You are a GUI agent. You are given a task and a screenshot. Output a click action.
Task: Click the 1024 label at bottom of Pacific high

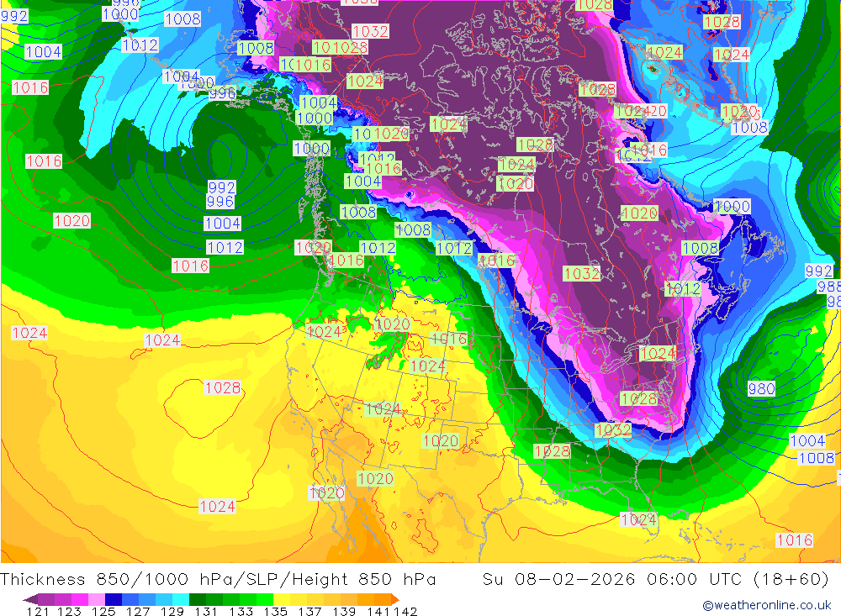(x=217, y=506)
